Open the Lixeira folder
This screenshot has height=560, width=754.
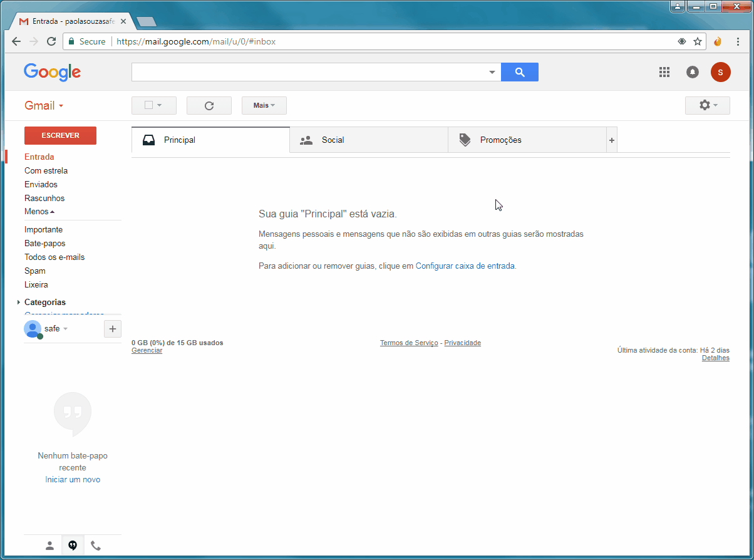click(x=36, y=285)
